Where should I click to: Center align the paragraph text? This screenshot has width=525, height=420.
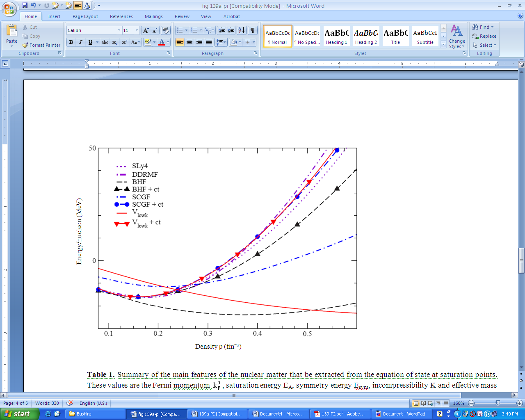click(x=189, y=42)
